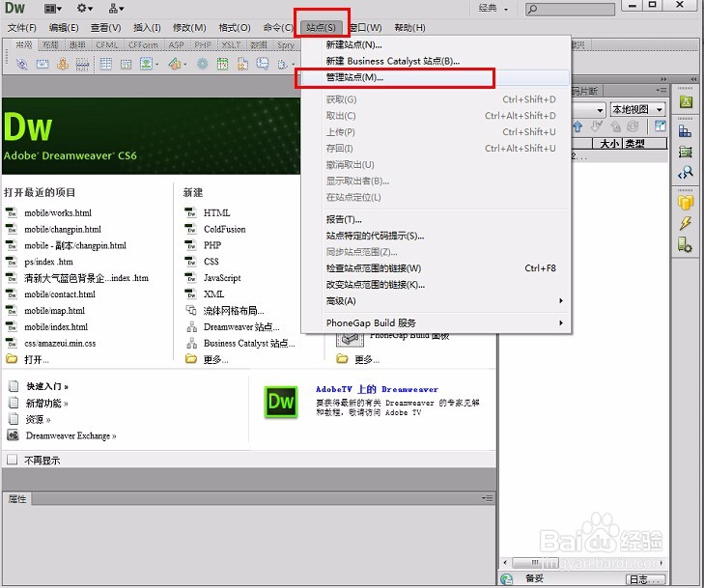
Task: Click the 大小 column header
Action: 608,144
